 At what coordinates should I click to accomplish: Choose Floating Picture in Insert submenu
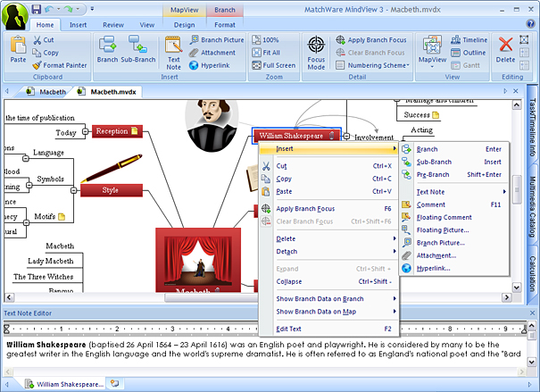point(443,230)
